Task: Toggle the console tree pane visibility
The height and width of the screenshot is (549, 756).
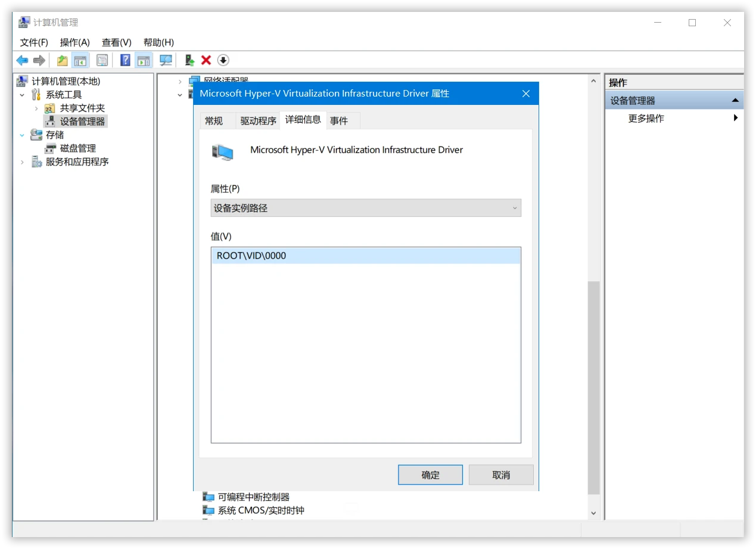Action: tap(80, 60)
